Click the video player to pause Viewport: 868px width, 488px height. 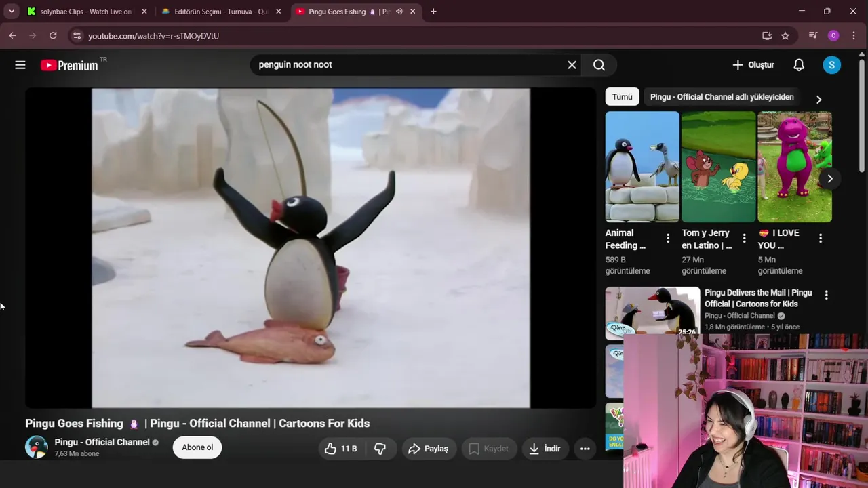pos(311,248)
